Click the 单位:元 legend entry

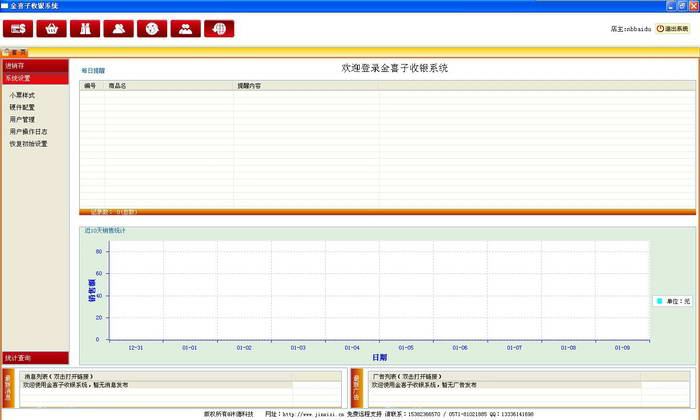pyautogui.click(x=673, y=301)
